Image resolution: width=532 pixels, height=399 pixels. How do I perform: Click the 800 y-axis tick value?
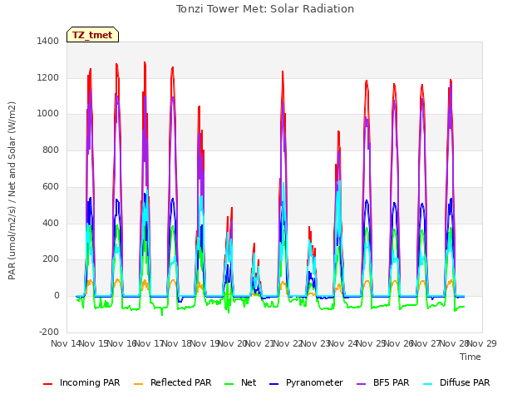tap(51, 150)
